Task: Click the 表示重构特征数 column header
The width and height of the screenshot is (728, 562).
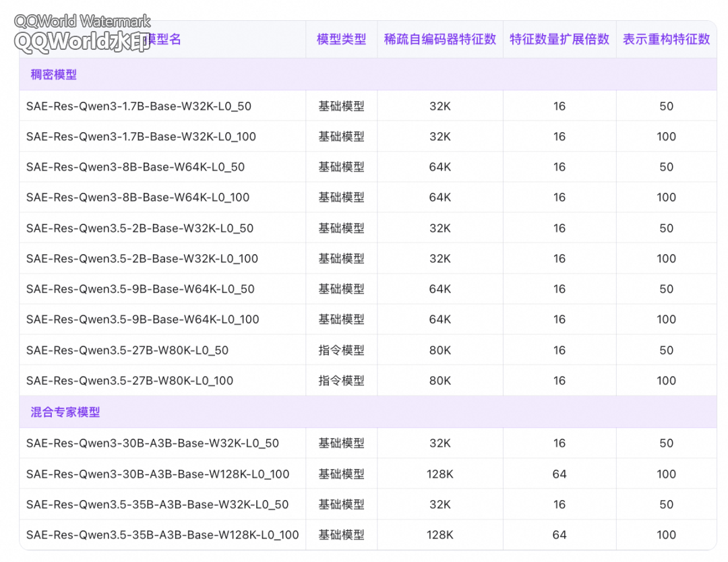Action: (666, 40)
